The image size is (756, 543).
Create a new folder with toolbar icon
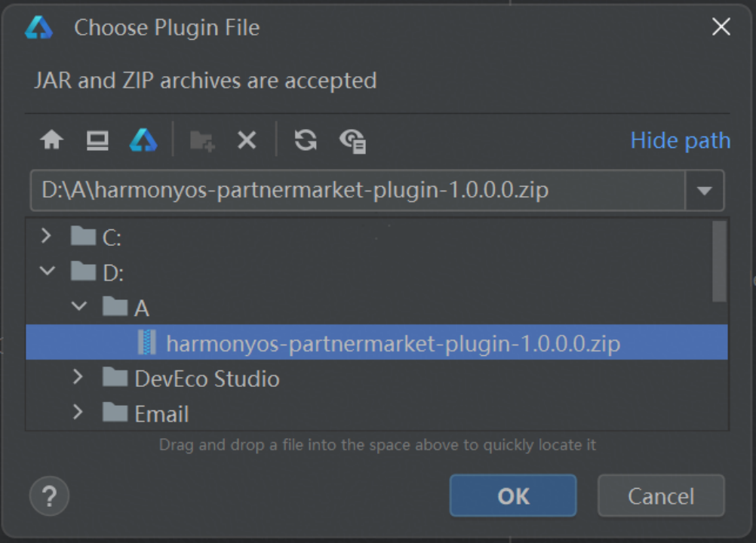point(202,141)
